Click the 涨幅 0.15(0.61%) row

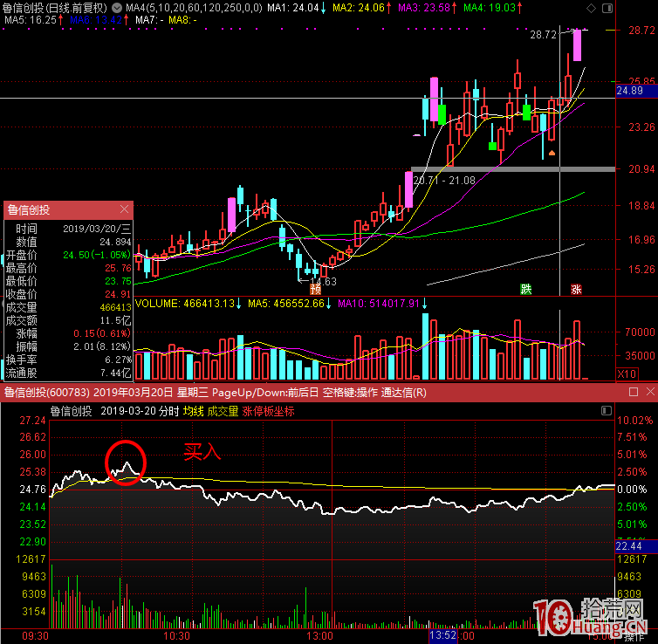click(68, 333)
